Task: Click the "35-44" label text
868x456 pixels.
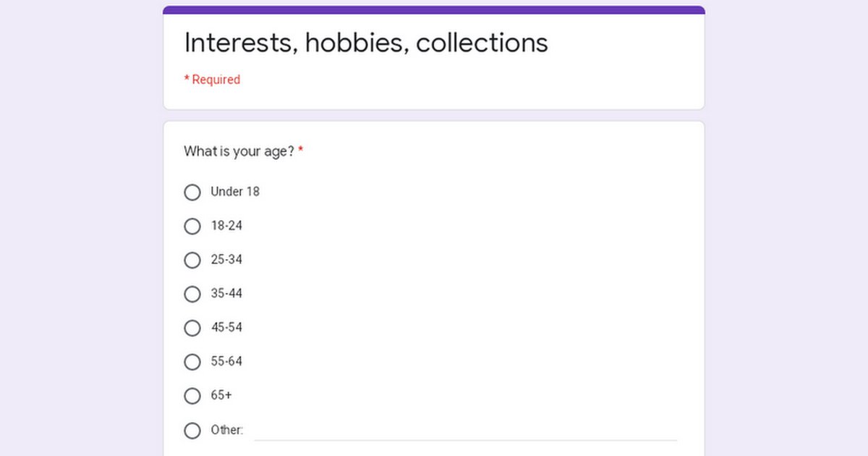Action: [226, 294]
